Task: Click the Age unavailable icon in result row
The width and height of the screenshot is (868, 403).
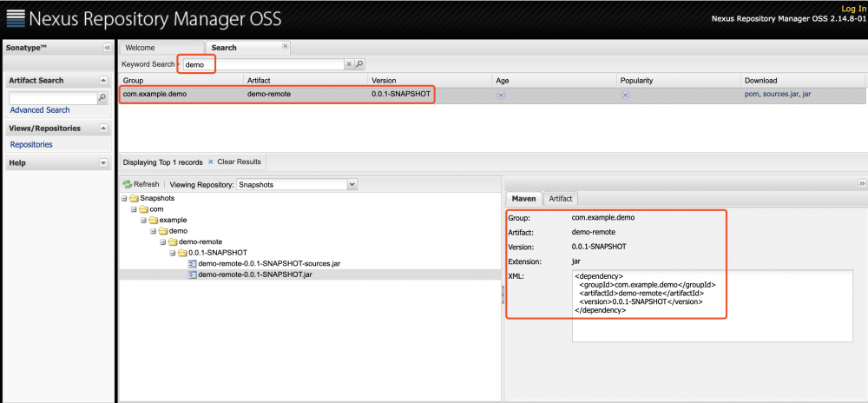Action: click(x=501, y=95)
